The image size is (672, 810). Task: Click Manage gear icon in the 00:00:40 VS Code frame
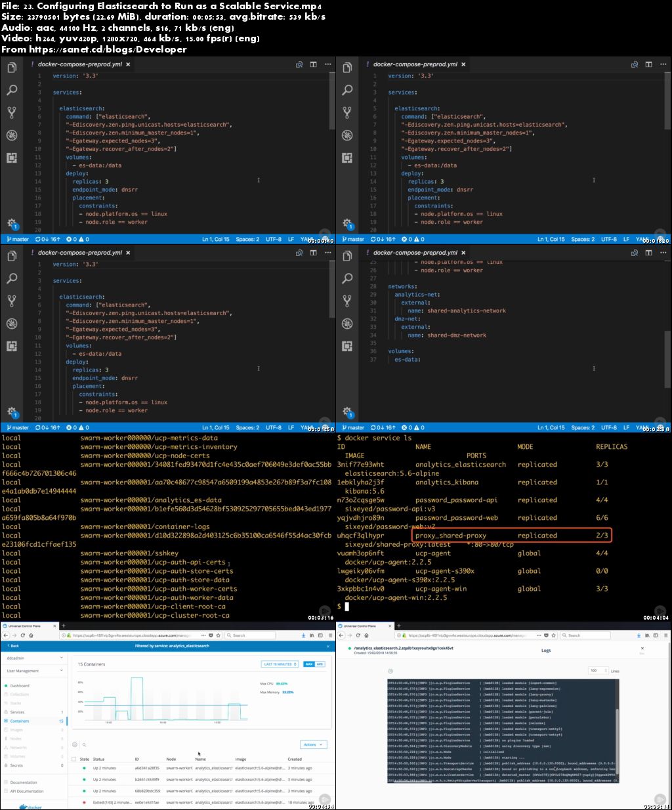coord(12,223)
